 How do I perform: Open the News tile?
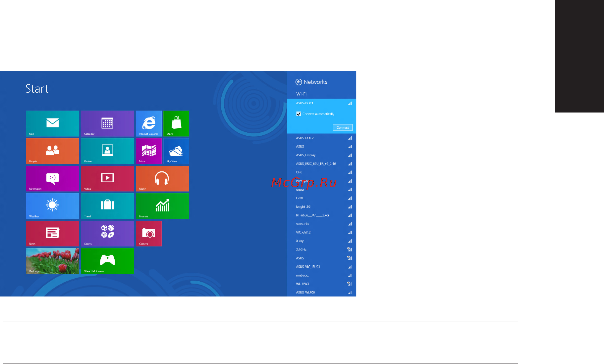tap(52, 233)
